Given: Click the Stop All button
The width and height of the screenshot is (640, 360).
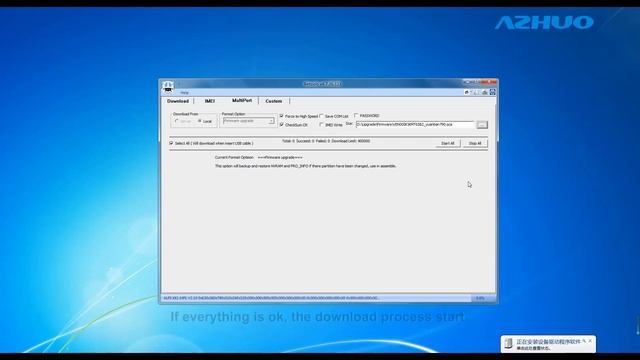Looking at the screenshot, I should tap(475, 143).
